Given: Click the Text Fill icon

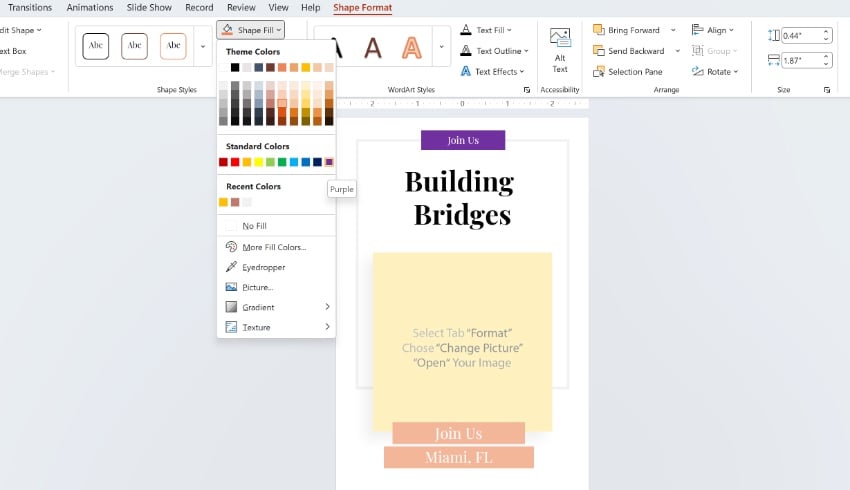Looking at the screenshot, I should [x=466, y=30].
